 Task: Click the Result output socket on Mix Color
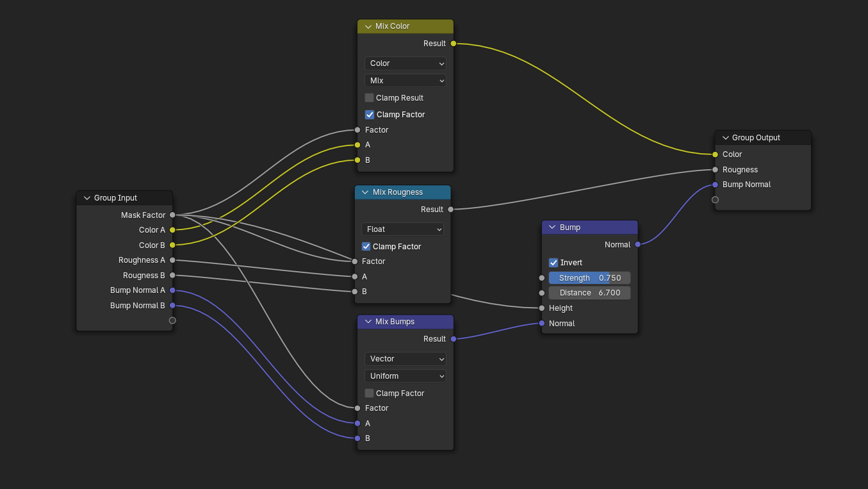[x=453, y=43]
